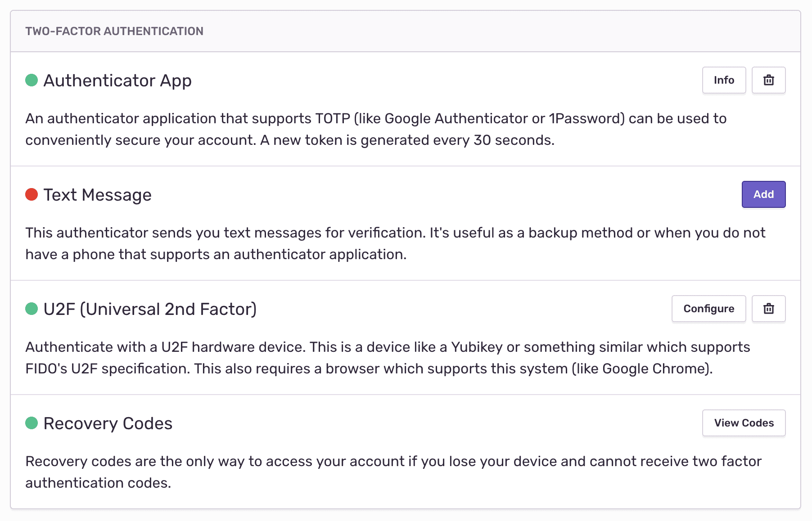Add the Text Message authenticator
This screenshot has height=521, width=812.
pyautogui.click(x=763, y=194)
